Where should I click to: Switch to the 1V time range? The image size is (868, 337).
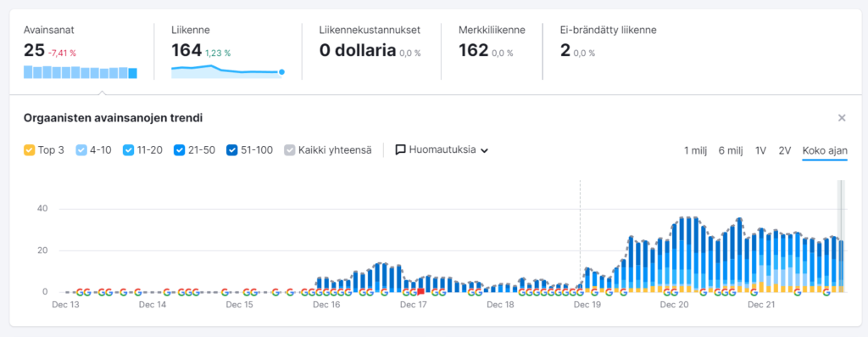pos(760,150)
